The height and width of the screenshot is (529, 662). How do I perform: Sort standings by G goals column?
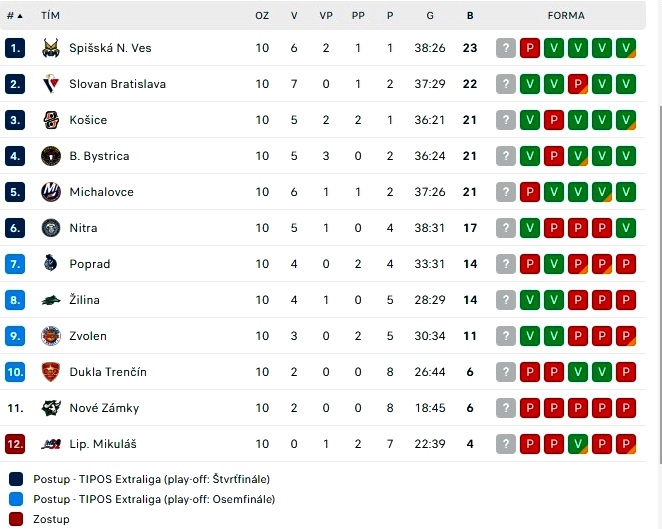[x=430, y=16]
